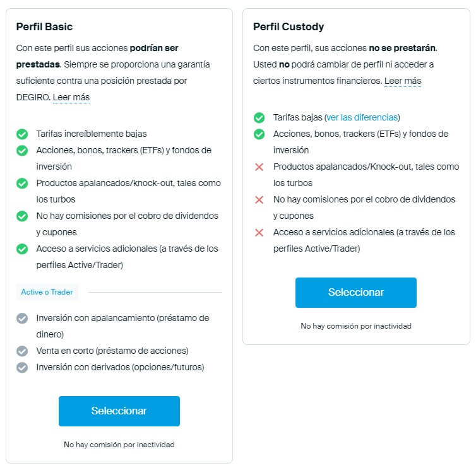476x468 pixels.
Task: Click red cross beside Custody 'Productos apalancados/Knock-out'
Action: 259,167
